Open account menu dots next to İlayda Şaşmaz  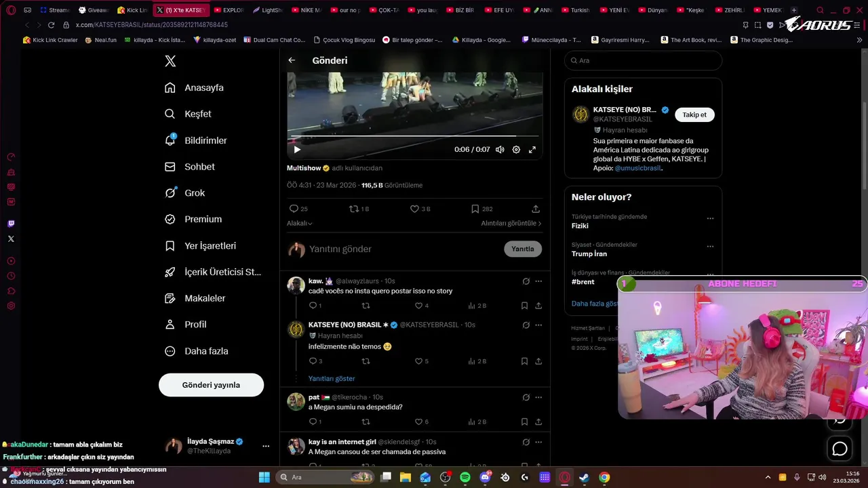266,445
